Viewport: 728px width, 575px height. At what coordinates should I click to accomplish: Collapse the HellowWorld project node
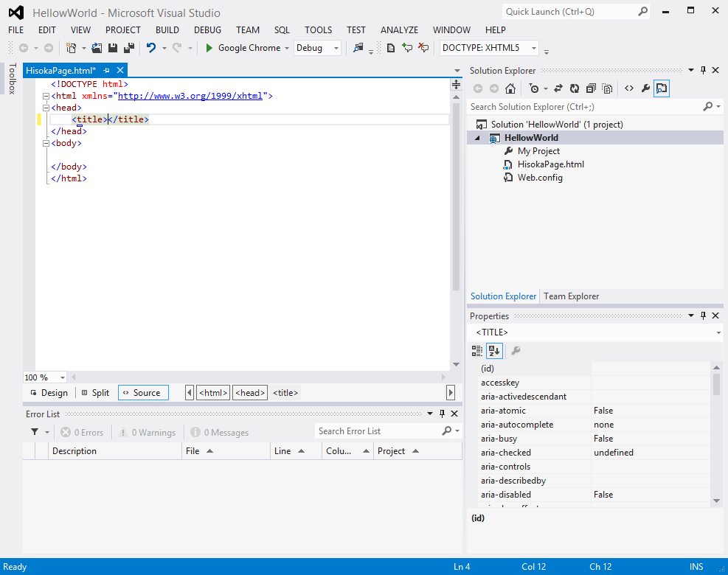point(477,138)
